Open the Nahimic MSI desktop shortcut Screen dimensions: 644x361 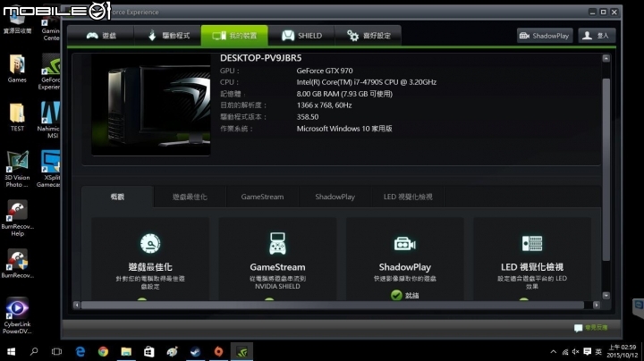(x=49, y=120)
